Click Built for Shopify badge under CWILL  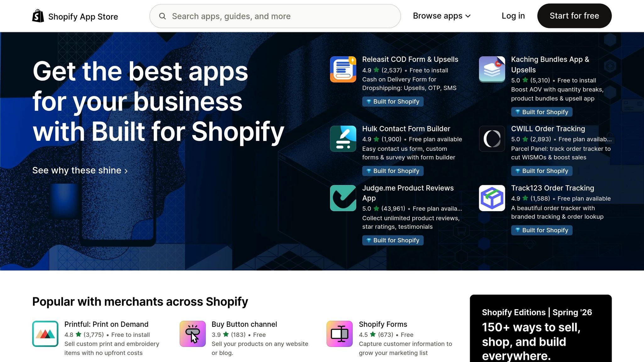pyautogui.click(x=542, y=171)
